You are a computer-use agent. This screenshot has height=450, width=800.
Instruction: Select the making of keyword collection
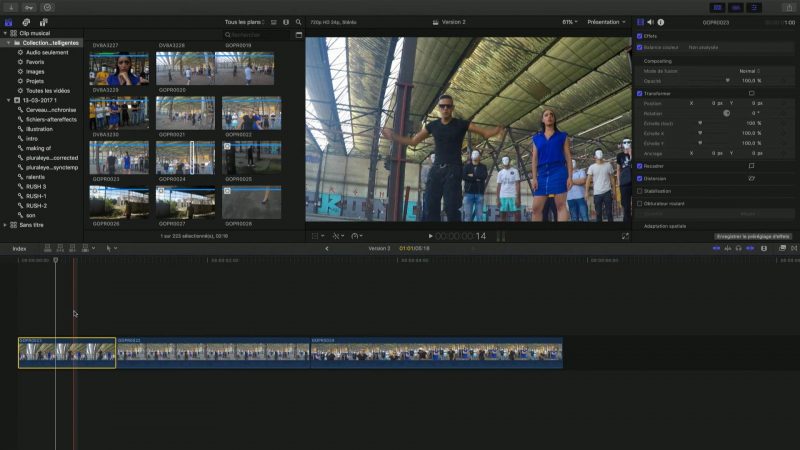(x=38, y=148)
